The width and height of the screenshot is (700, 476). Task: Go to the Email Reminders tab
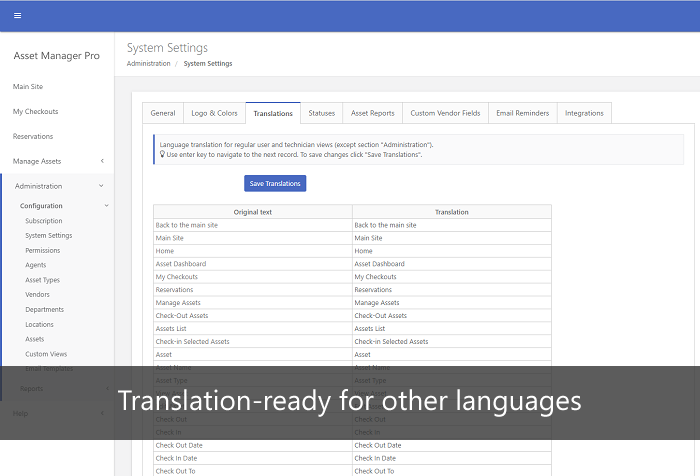(522, 113)
